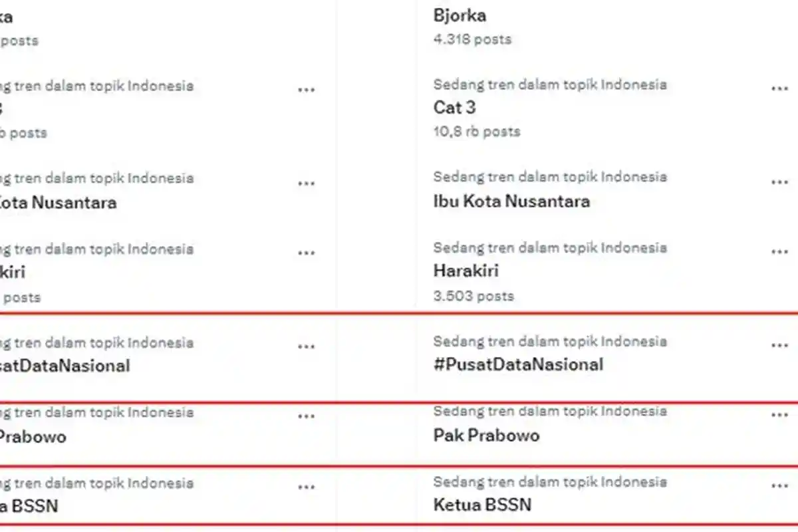Image resolution: width=798 pixels, height=532 pixels.
Task: Open the Pak Prabowo trend
Action: 488,436
